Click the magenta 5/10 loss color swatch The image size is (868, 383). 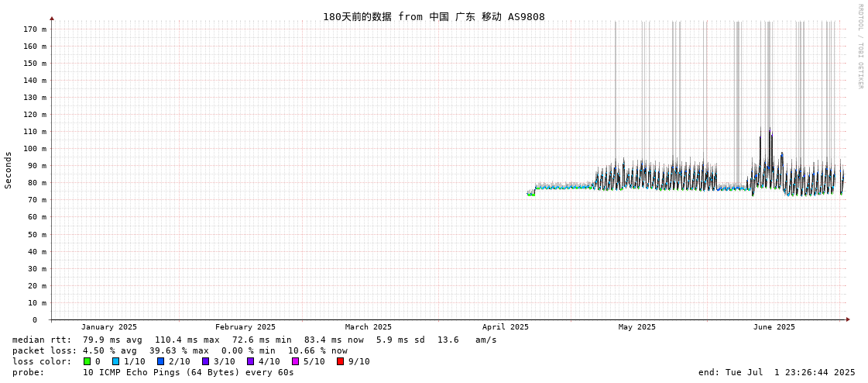pyautogui.click(x=295, y=361)
